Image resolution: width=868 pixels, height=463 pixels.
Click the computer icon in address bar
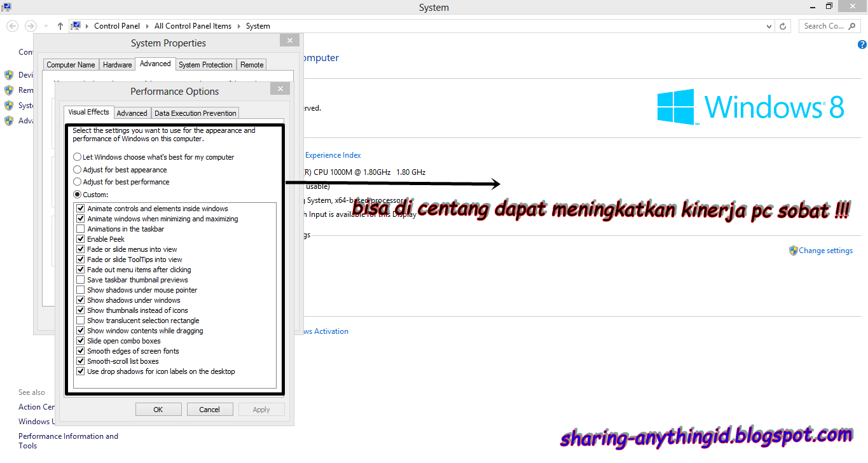pyautogui.click(x=76, y=26)
